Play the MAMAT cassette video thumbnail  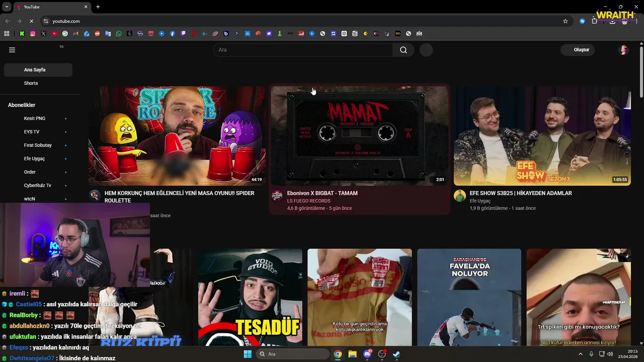click(x=360, y=136)
